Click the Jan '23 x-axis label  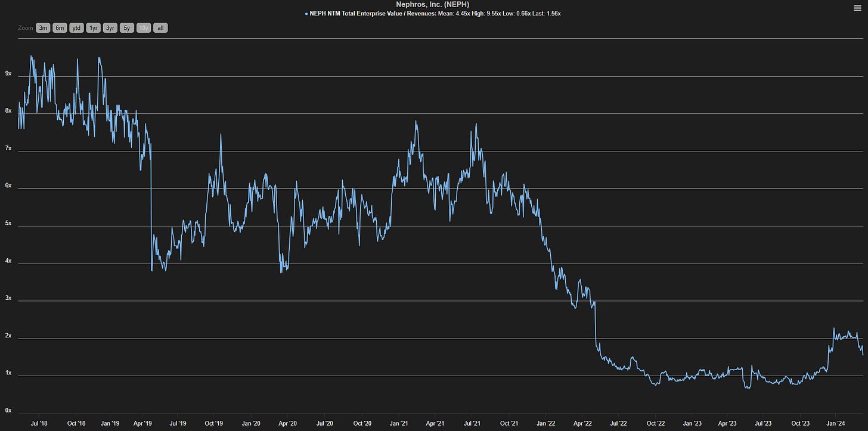click(693, 423)
